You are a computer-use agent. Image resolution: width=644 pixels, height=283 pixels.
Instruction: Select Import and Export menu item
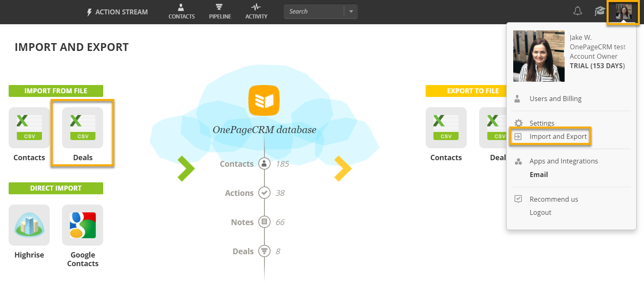[x=558, y=136]
